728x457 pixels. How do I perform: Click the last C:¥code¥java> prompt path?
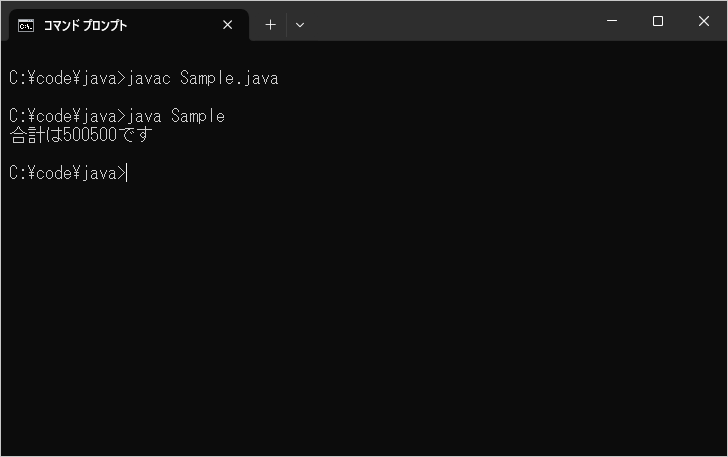pyautogui.click(x=68, y=173)
